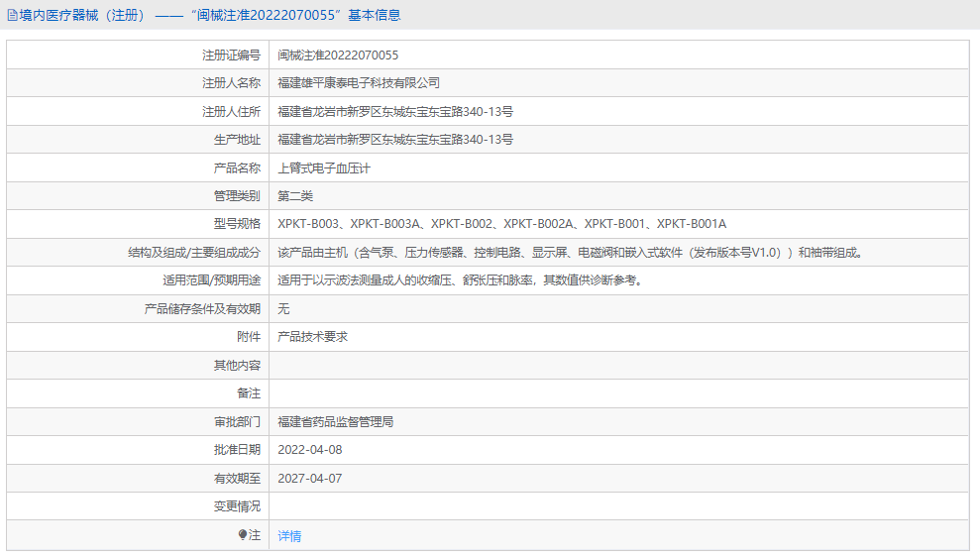Screen dimensions: 980x557
Task: Select product name 上臂式电子血压计
Action: coord(324,168)
